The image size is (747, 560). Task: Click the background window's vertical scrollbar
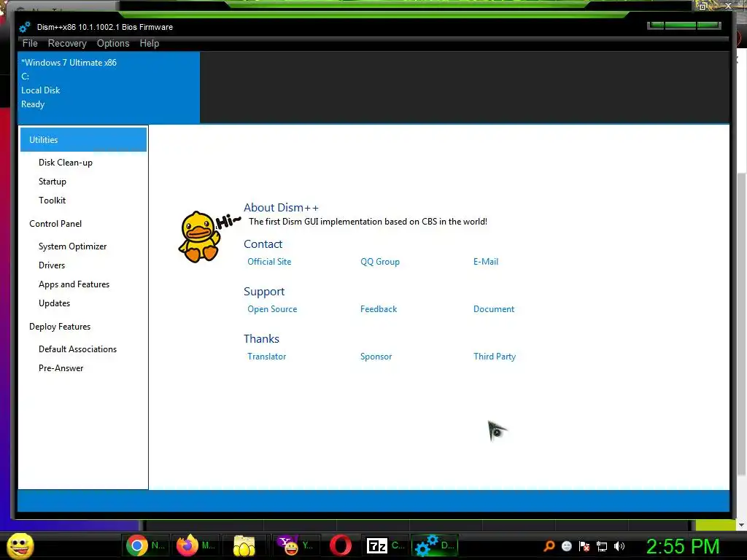pos(741,324)
